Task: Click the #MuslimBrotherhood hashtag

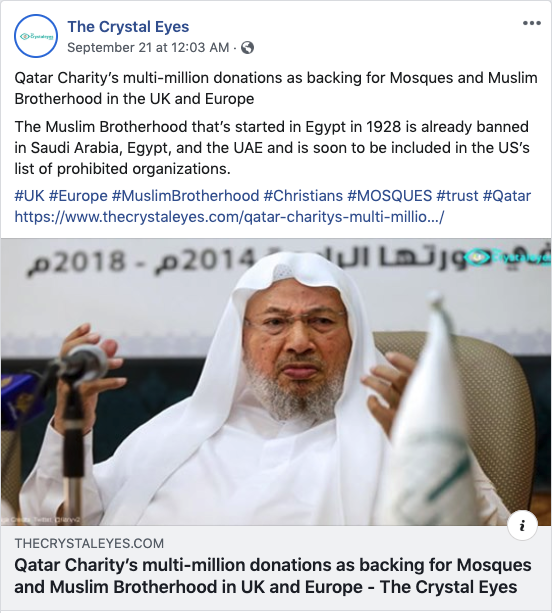Action: (x=186, y=195)
